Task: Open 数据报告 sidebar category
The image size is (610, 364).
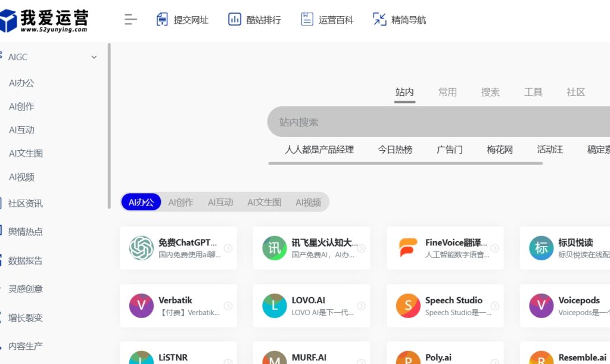Action: pyautogui.click(x=25, y=260)
